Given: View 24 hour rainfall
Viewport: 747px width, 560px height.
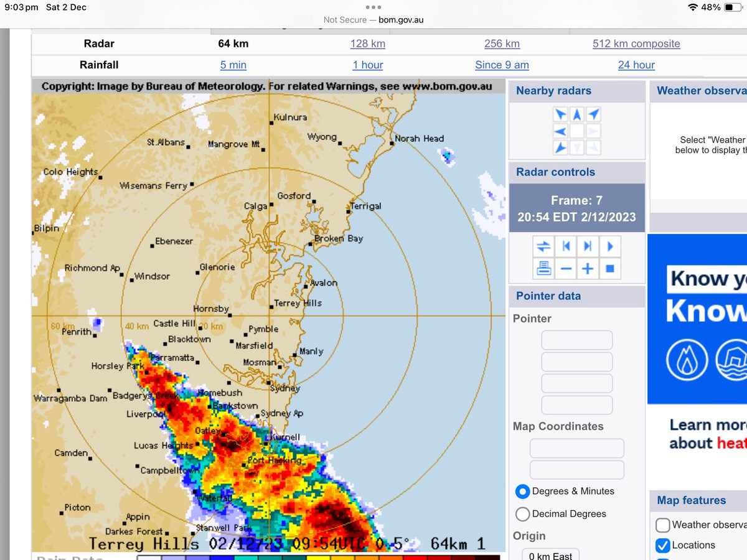Looking at the screenshot, I should pos(636,65).
